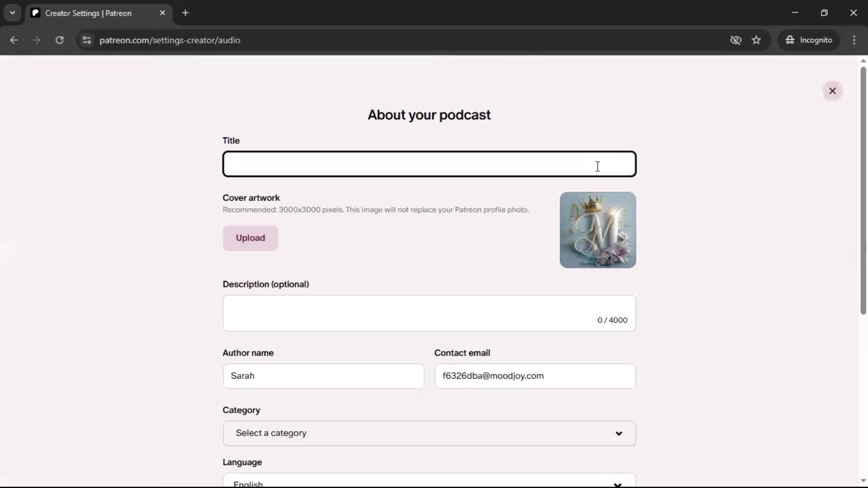Image resolution: width=868 pixels, height=488 pixels.
Task: Edit the Contact email field
Action: pyautogui.click(x=535, y=376)
